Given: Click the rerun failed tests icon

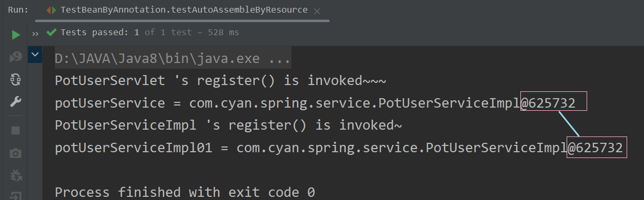Looking at the screenshot, I should point(16,57).
